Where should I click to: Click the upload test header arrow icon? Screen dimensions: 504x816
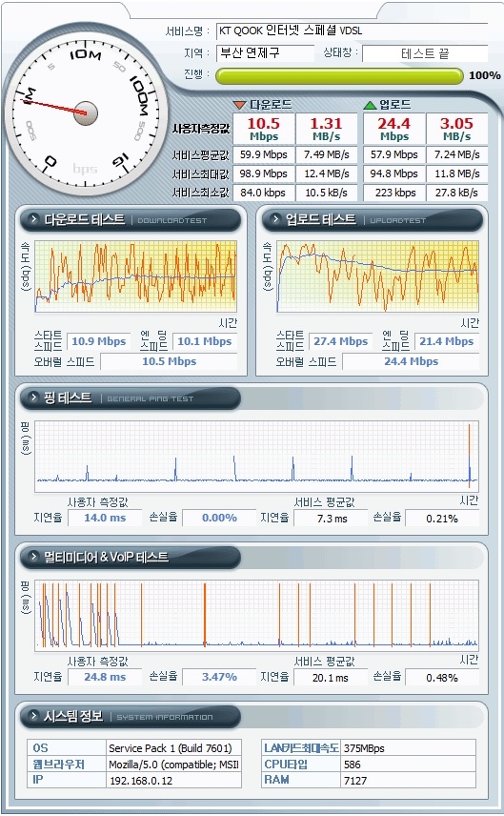click(275, 219)
